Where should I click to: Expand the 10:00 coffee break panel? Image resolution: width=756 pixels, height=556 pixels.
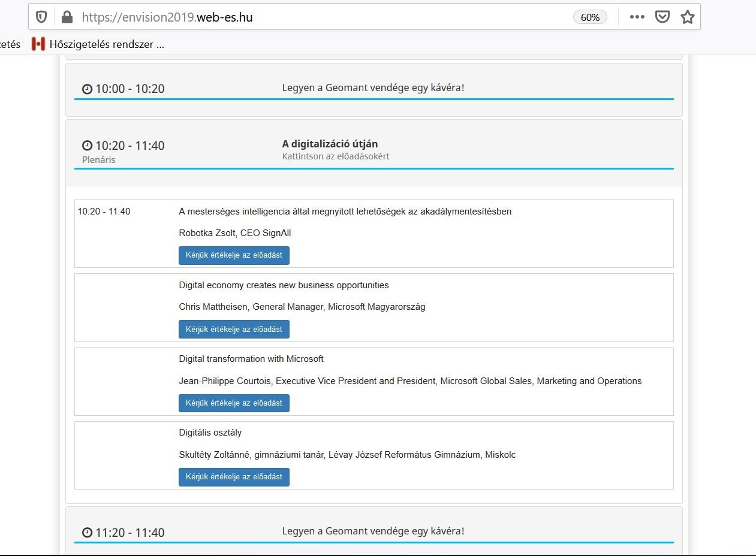(373, 88)
